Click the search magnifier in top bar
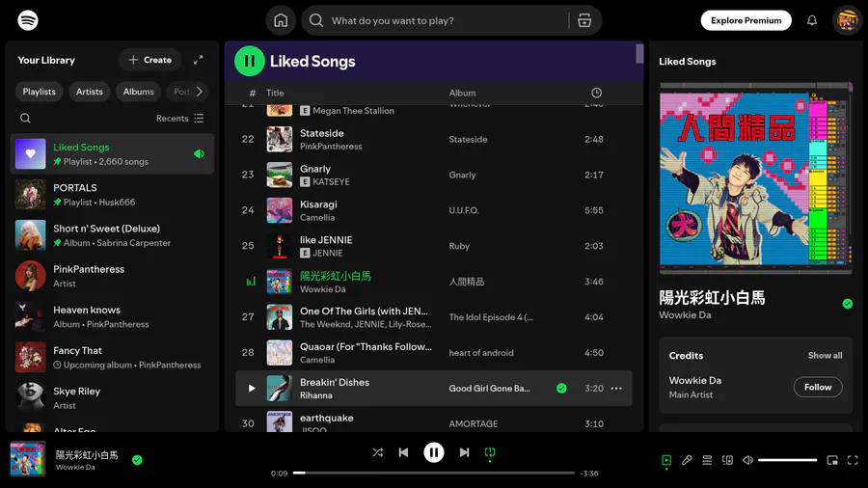868x488 pixels. click(x=316, y=20)
